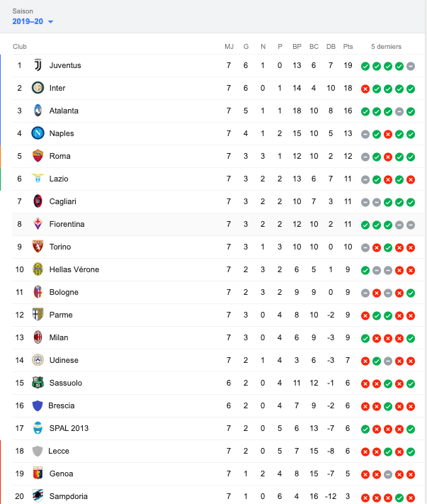Open the 2019–20 season dropdown
This screenshot has width=427, height=504.
tap(33, 21)
